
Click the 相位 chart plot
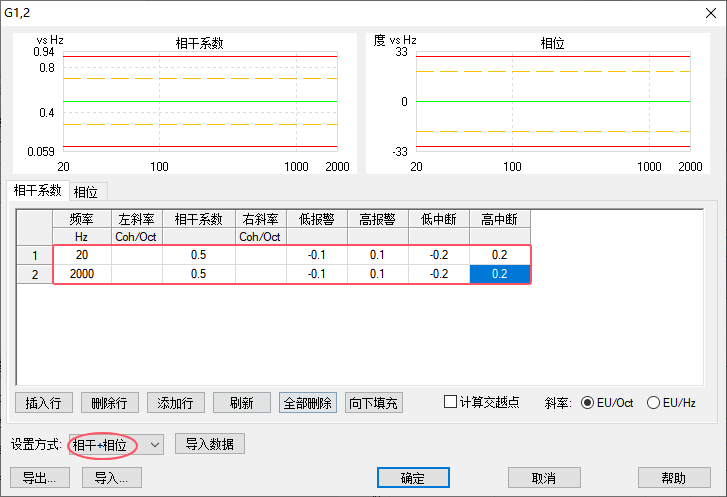tap(553, 102)
